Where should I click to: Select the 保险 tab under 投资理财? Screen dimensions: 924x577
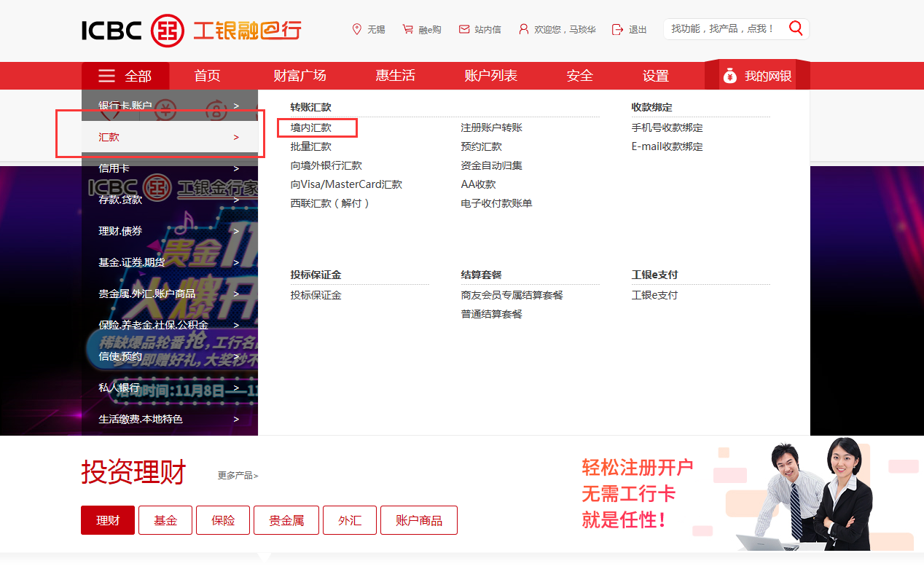223,520
